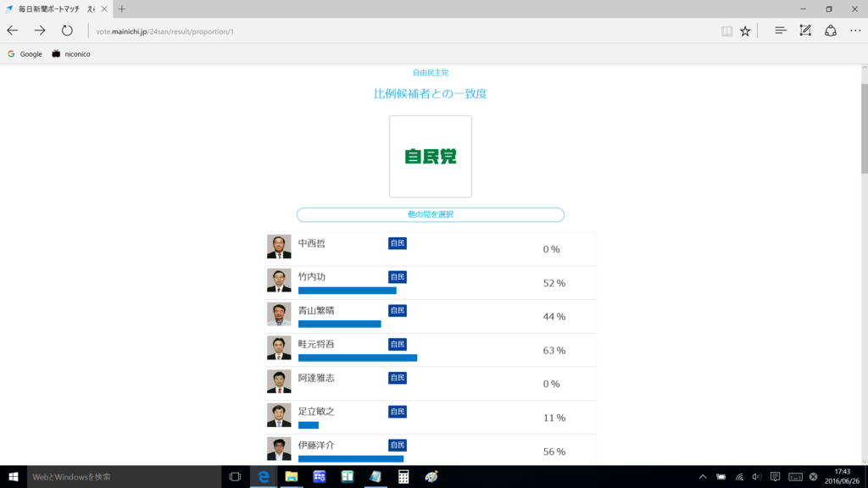Click the 63 % match bar of 畦元将吾
868x488 pixels.
pos(358,358)
